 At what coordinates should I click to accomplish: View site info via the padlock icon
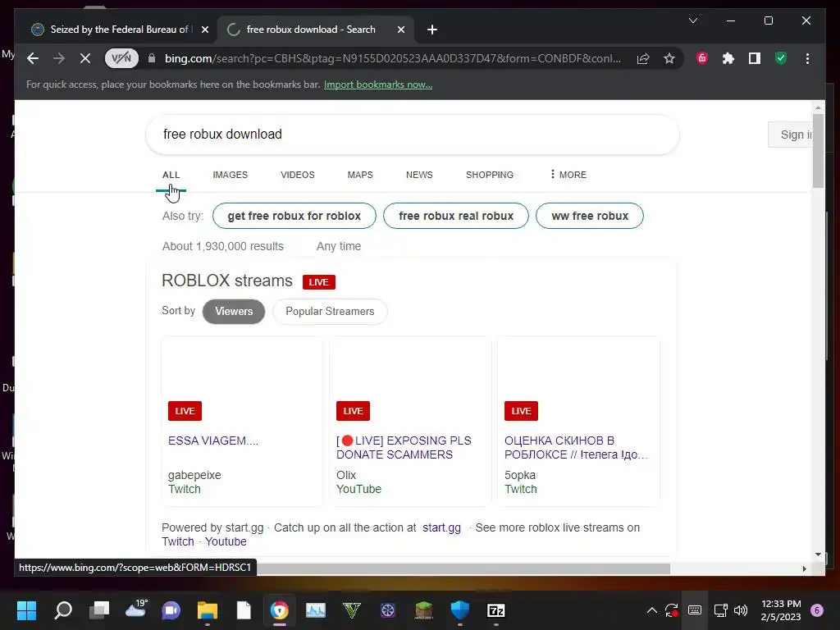pos(152,58)
